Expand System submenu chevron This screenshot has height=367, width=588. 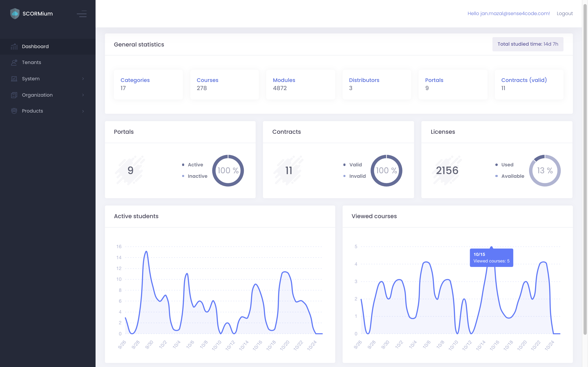[83, 79]
